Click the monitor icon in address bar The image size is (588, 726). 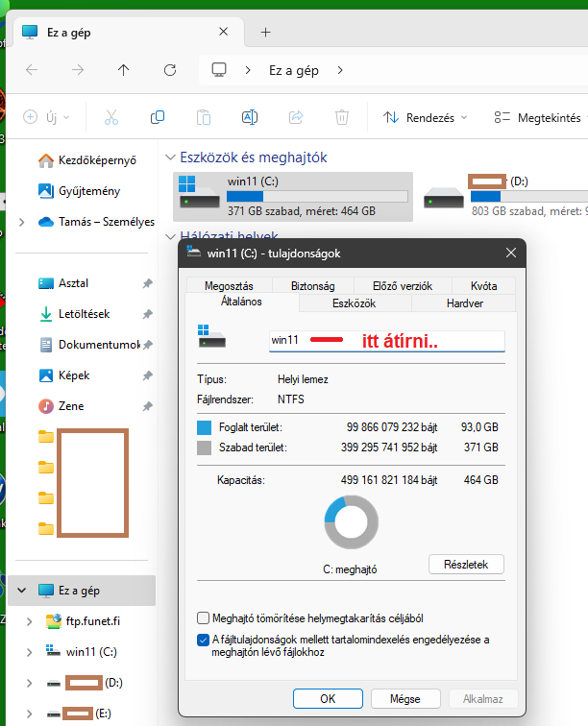[x=219, y=70]
